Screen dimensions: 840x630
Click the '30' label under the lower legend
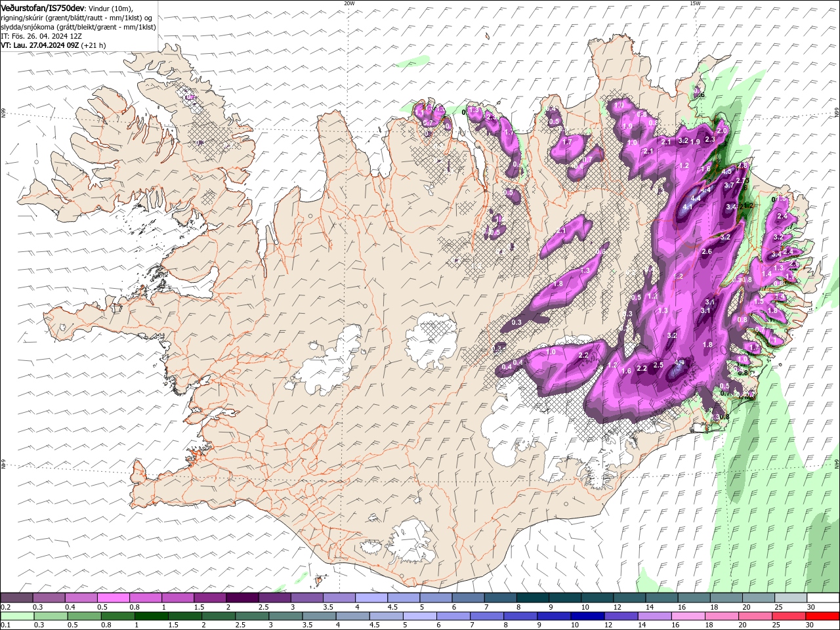tap(810, 625)
